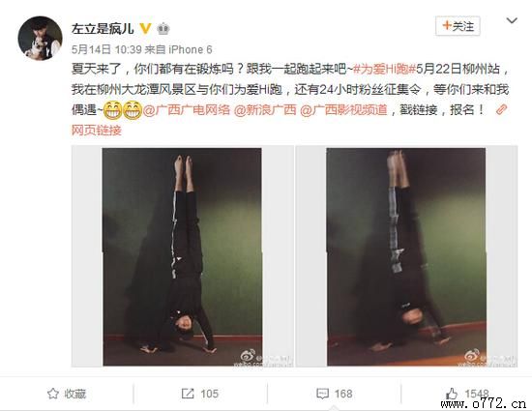
Task: Repost using the share icon 105
Action: click(200, 394)
